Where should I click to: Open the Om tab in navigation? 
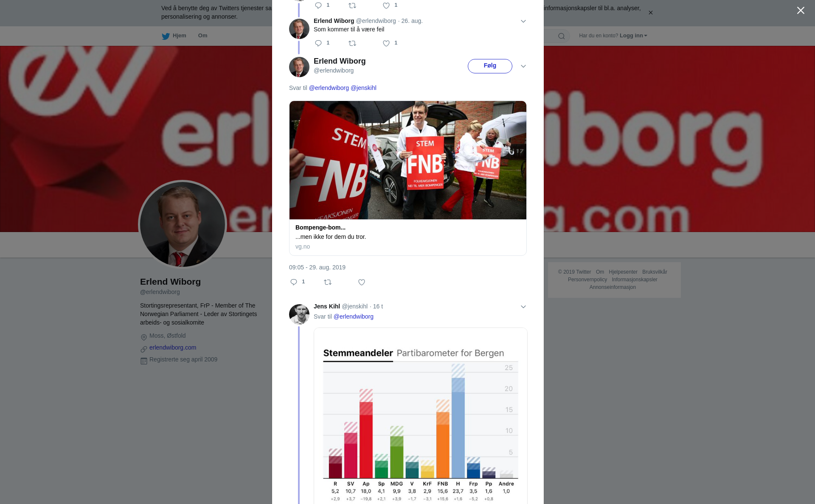pyautogui.click(x=202, y=36)
